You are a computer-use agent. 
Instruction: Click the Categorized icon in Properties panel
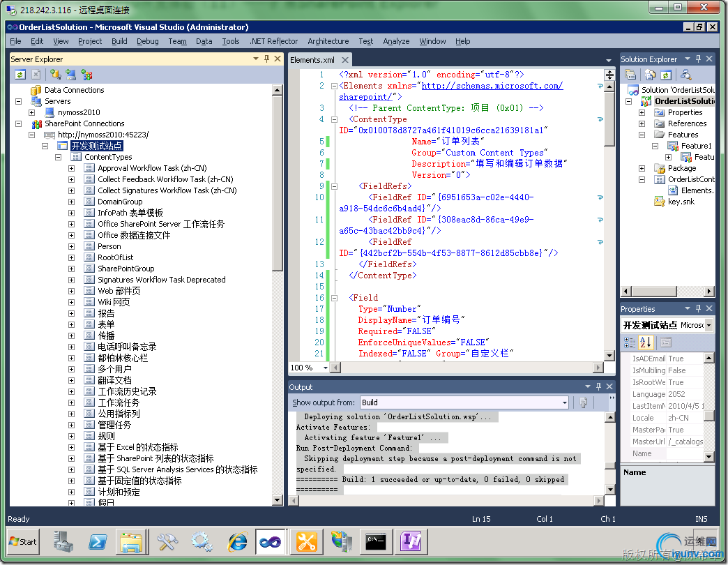(630, 342)
